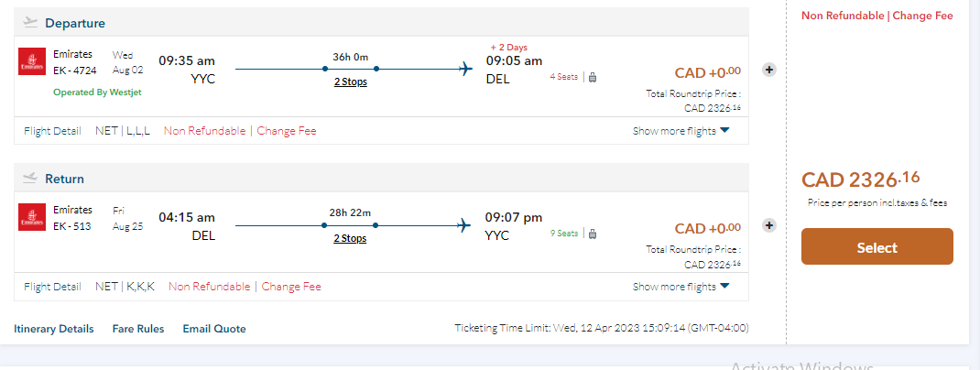Open Flight Detail for the departure flight

(52, 131)
